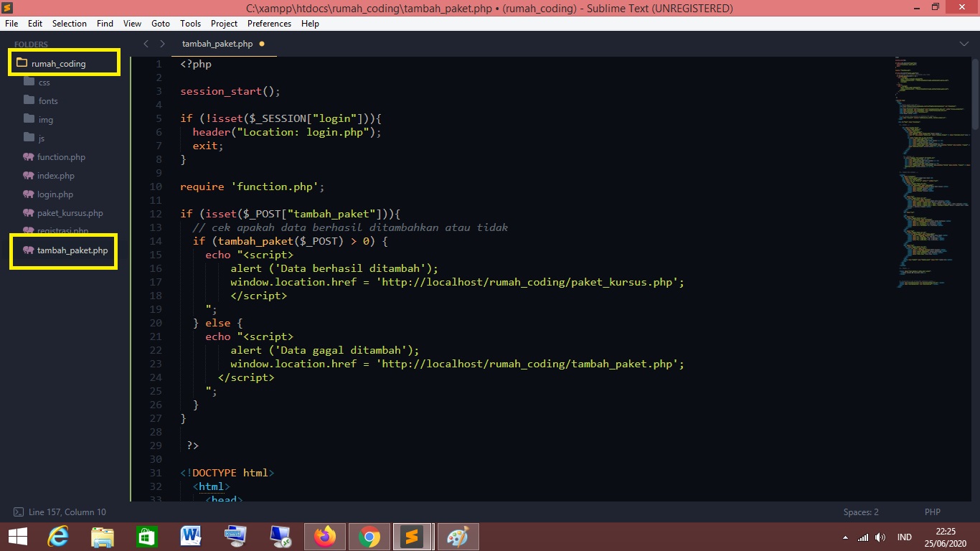The width and height of the screenshot is (980, 551).
Task: Open Microsoft Word from the taskbar
Action: (x=191, y=537)
